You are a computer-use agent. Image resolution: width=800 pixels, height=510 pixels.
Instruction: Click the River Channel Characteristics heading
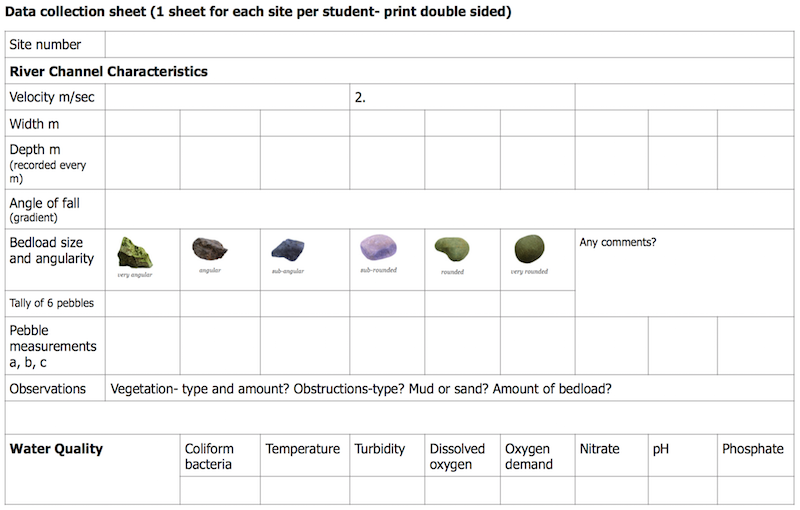coord(109,72)
